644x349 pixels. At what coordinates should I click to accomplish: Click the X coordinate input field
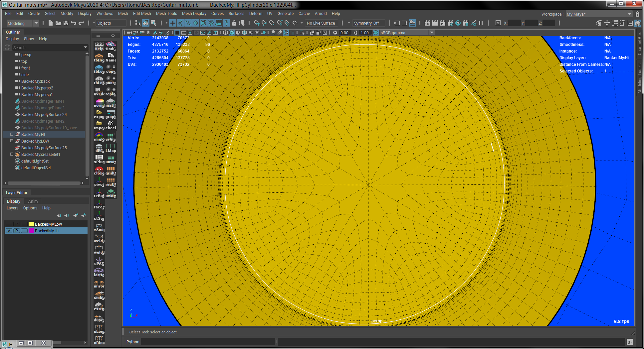pyautogui.click(x=514, y=23)
